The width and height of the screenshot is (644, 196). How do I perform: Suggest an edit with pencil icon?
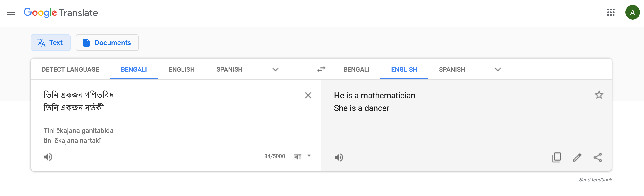click(577, 157)
